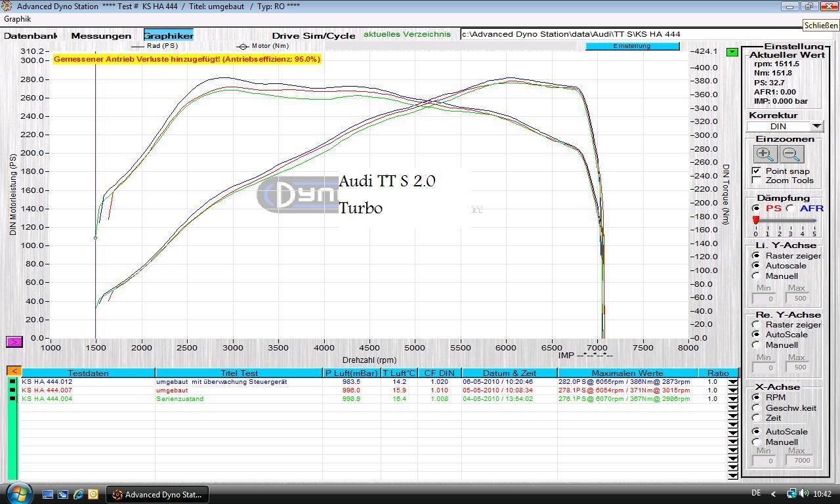Disable the Point snap checkbox
The height and width of the screenshot is (504, 840).
(x=757, y=171)
